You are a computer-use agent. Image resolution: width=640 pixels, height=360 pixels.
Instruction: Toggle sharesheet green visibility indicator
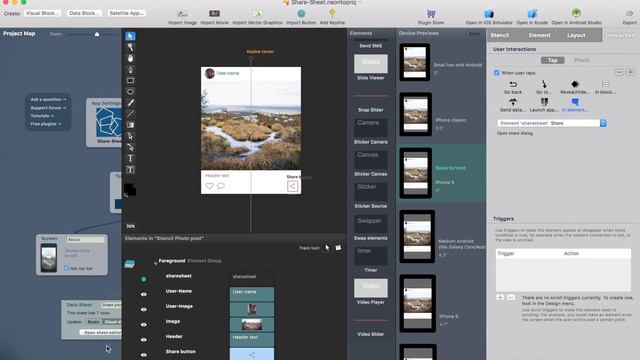tap(144, 279)
